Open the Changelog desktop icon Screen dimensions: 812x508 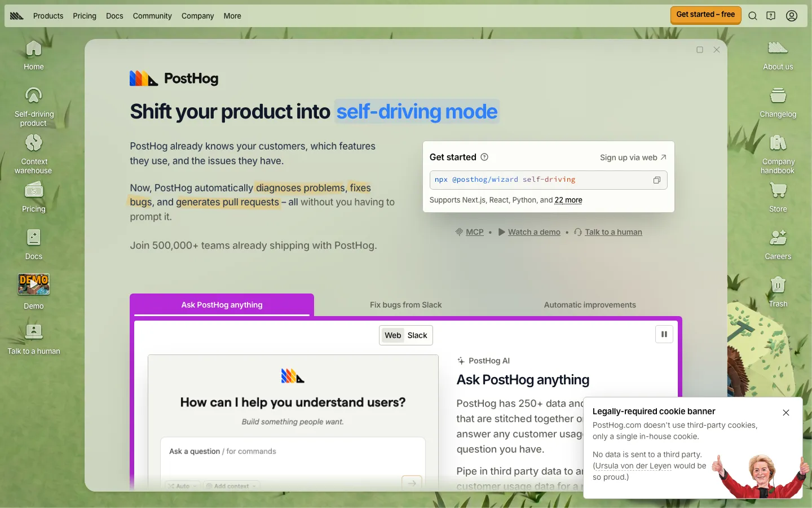coord(778,103)
